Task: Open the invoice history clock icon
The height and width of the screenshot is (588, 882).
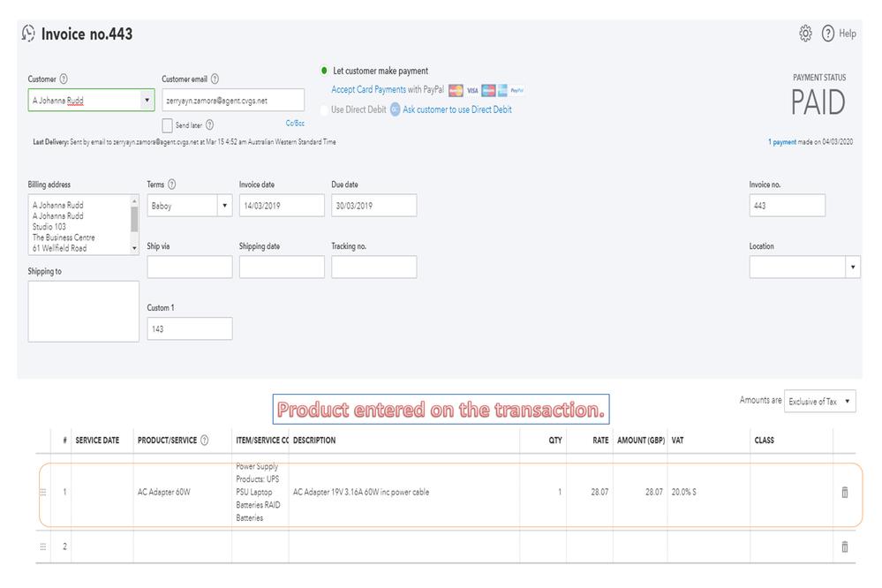Action: [x=28, y=34]
